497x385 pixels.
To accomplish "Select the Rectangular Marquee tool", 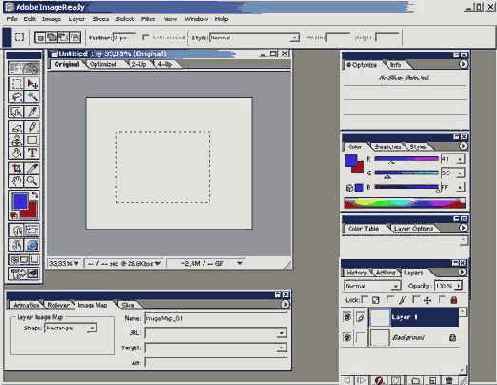I will coord(16,83).
